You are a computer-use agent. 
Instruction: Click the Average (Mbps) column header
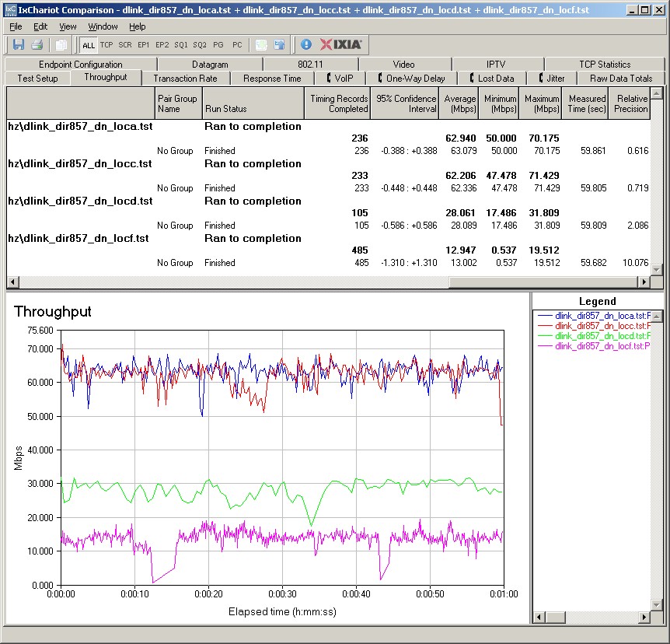click(459, 103)
